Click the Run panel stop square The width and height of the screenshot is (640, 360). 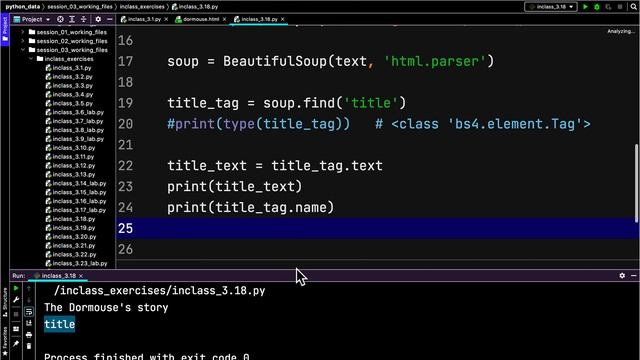[16, 314]
